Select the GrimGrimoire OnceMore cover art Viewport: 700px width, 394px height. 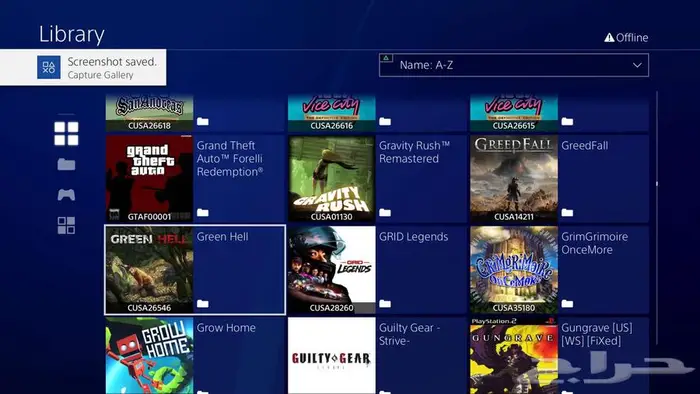[x=514, y=270]
